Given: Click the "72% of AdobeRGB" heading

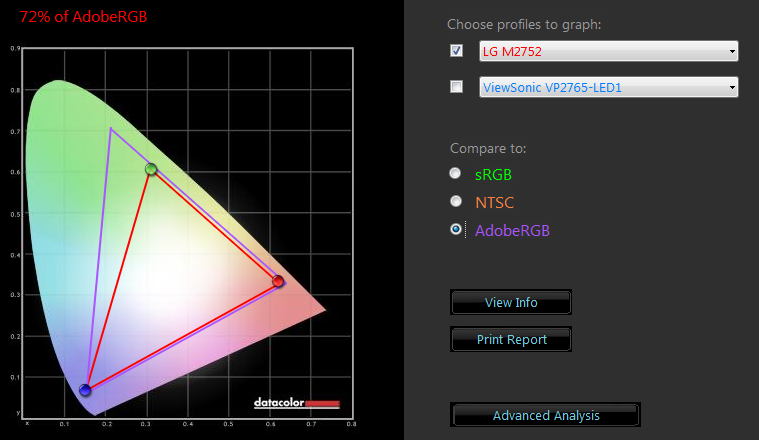Looking at the screenshot, I should (x=83, y=17).
